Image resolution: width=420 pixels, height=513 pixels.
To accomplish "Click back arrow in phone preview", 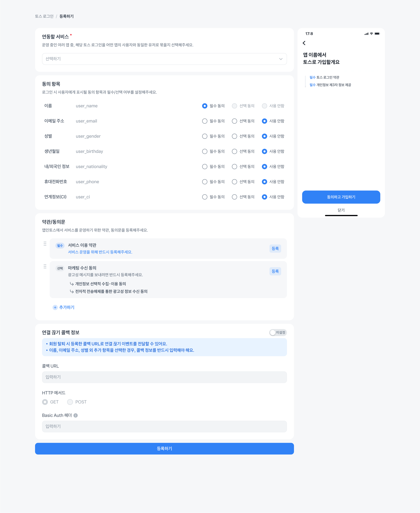I will coord(304,43).
